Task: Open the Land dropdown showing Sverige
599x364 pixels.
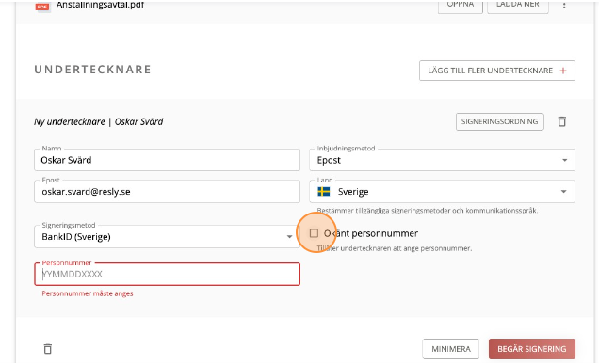Action: coord(442,192)
